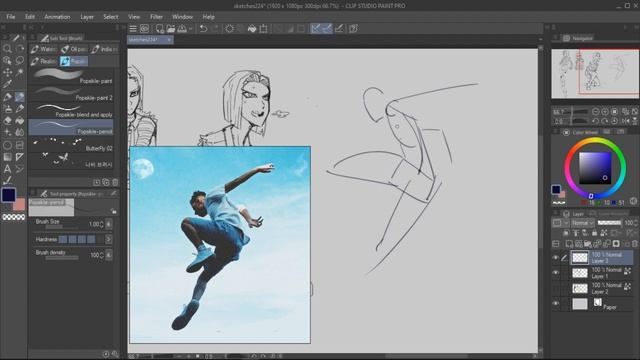Click delete layer trash icon in Layer panel
The width and height of the screenshot is (640, 360).
coord(635,244)
